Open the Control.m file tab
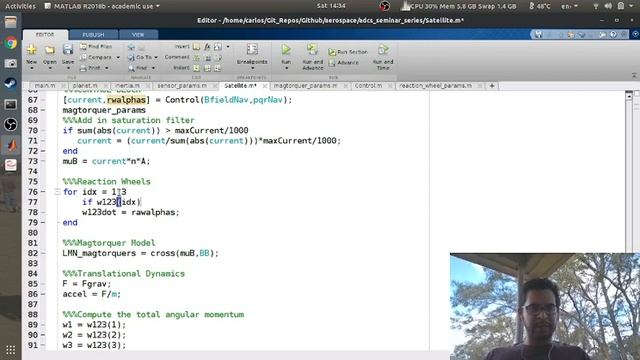640x360 pixels. [x=368, y=86]
